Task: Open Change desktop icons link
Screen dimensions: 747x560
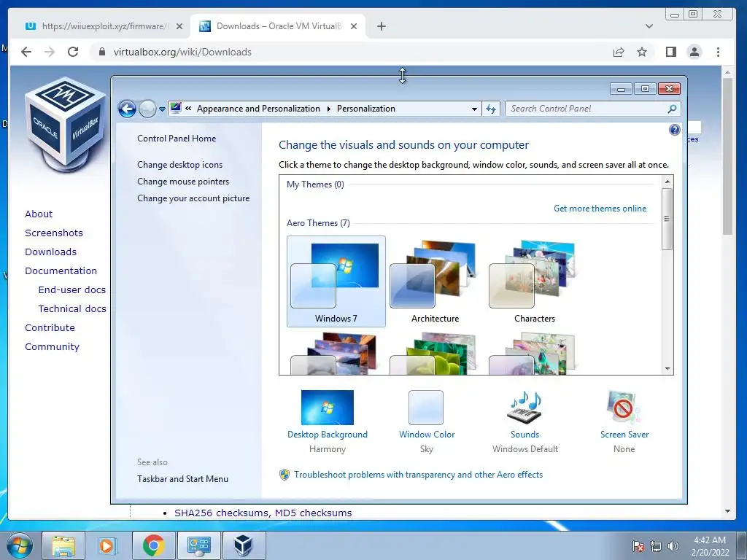Action: (x=179, y=165)
